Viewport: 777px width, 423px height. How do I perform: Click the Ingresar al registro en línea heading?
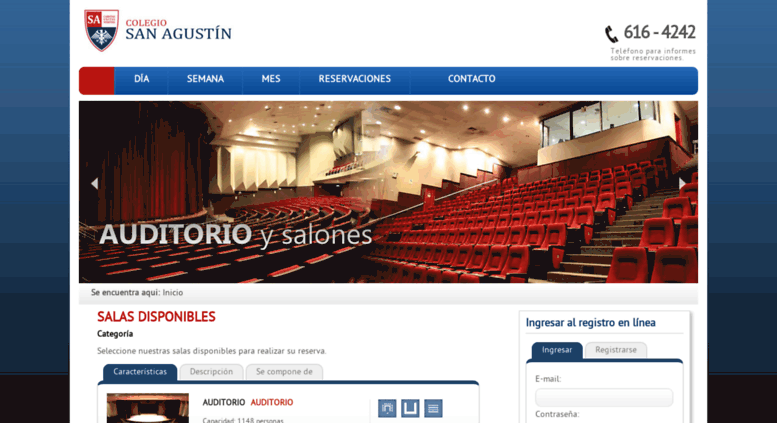(590, 323)
